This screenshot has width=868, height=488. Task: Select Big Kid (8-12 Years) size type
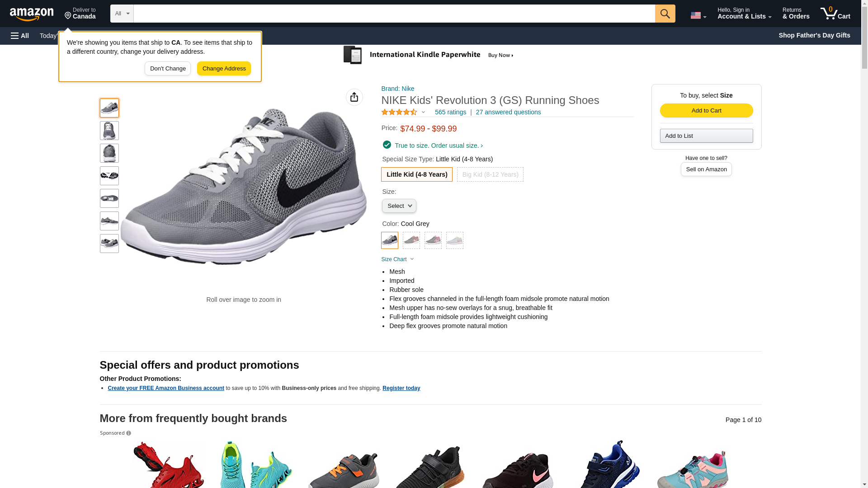[490, 174]
